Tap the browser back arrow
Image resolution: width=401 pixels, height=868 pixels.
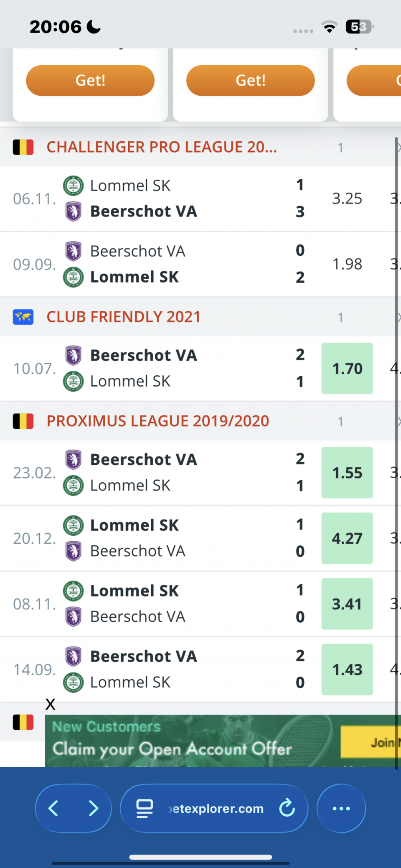pyautogui.click(x=53, y=808)
